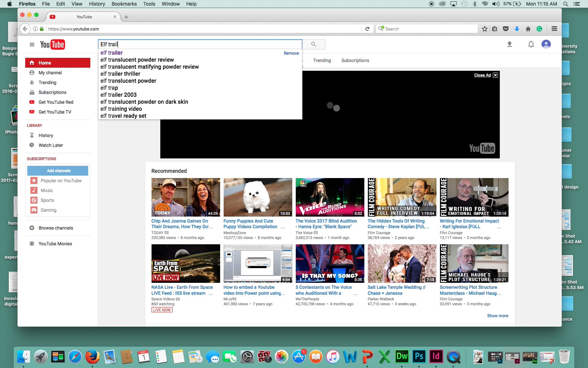The width and height of the screenshot is (588, 368).
Task: Switch to the Subscriptions tab
Action: (x=355, y=60)
